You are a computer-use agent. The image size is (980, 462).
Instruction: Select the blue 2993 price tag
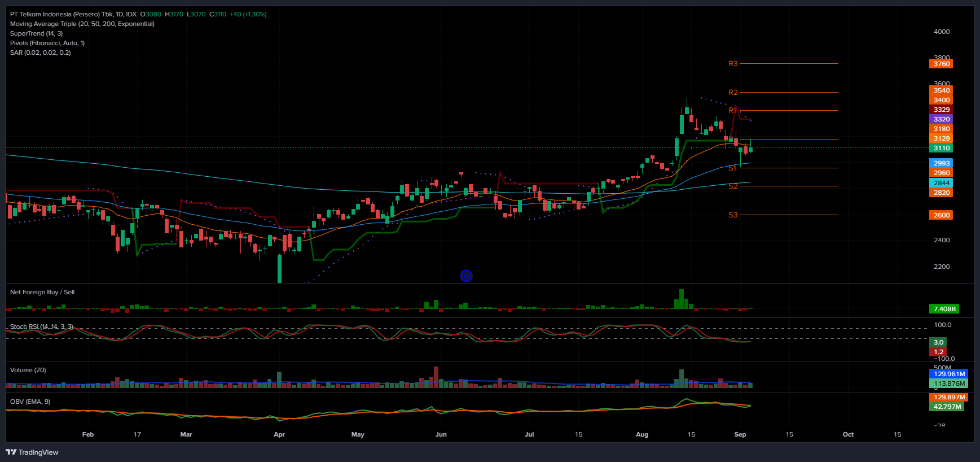tap(941, 163)
